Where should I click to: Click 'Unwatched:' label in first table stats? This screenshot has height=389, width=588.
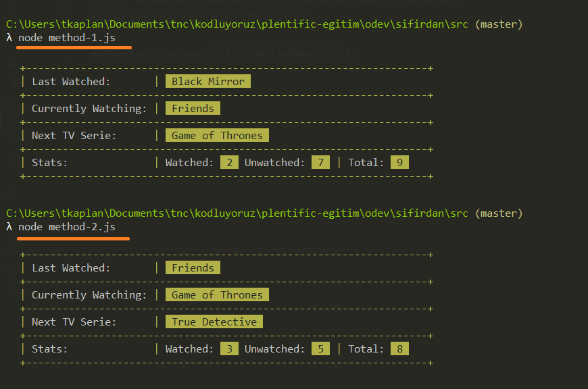click(274, 162)
